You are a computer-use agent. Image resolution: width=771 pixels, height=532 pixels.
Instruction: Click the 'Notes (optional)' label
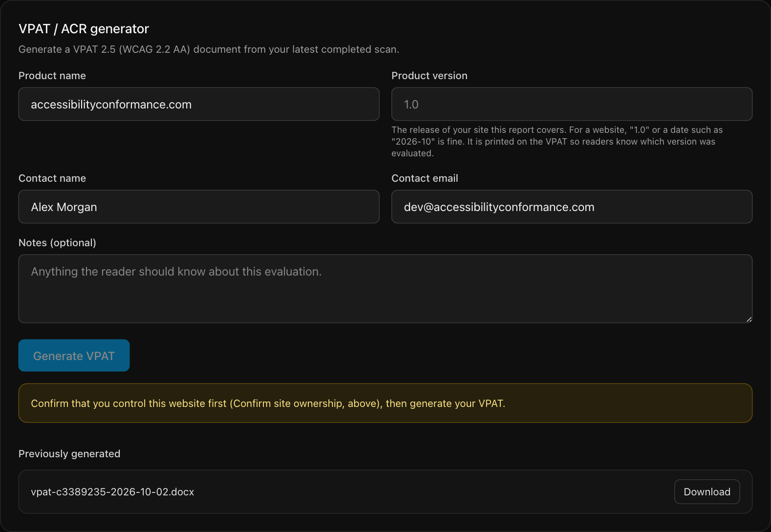(57, 243)
